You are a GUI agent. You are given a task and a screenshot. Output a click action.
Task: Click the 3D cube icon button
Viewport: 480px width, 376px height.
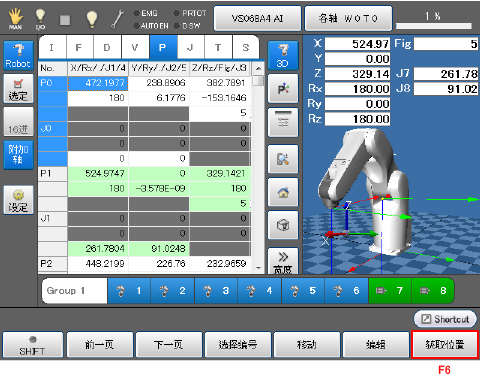(283, 225)
